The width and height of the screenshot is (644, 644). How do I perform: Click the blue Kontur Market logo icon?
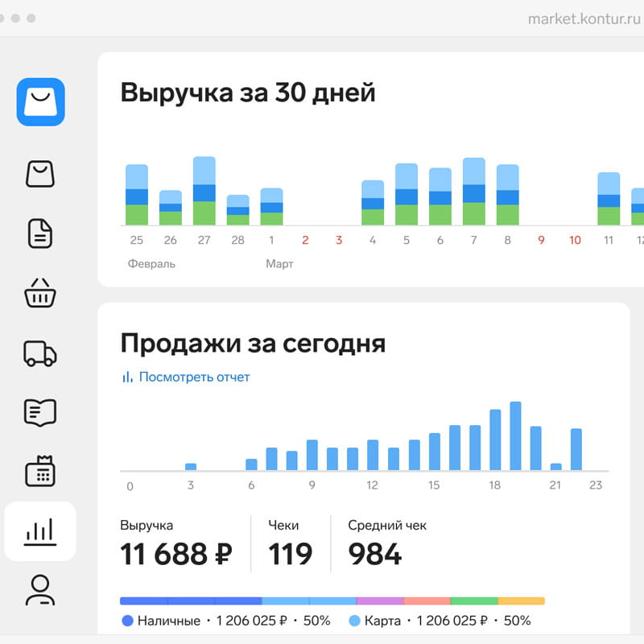[x=40, y=102]
